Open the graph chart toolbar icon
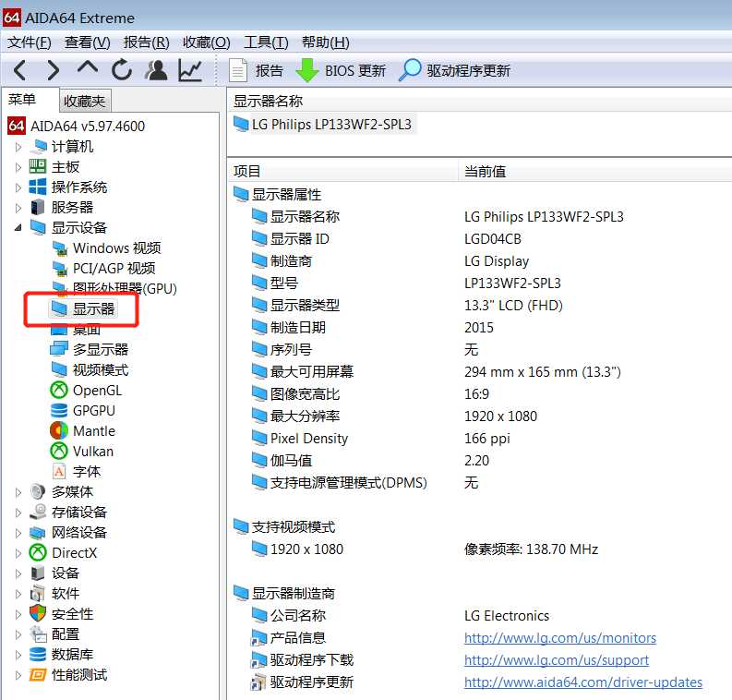Image resolution: width=732 pixels, height=700 pixels. point(190,70)
